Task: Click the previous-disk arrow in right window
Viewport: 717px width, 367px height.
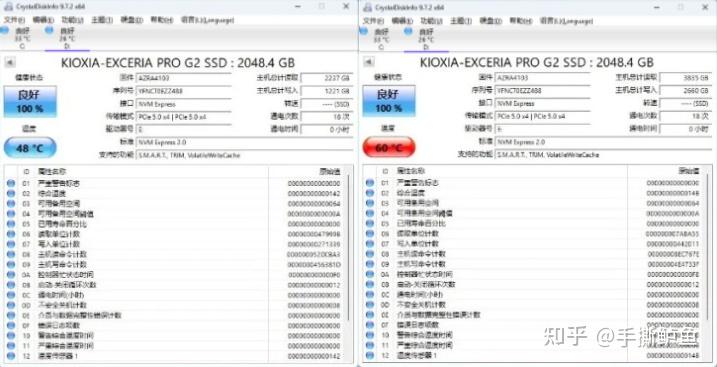Action: [x=369, y=62]
